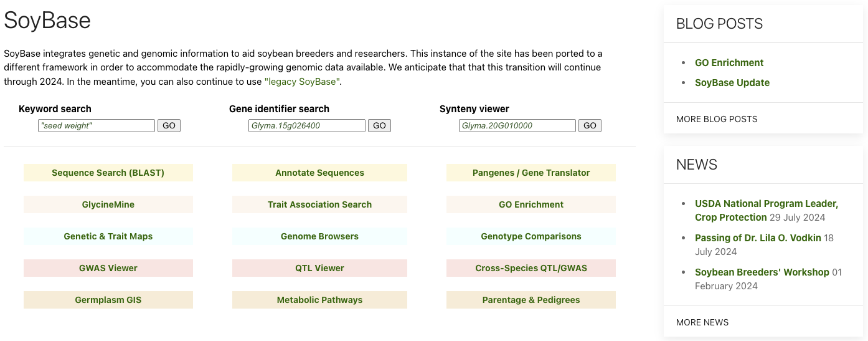The image size is (868, 341).
Task: Launch GlycineMine
Action: click(108, 204)
